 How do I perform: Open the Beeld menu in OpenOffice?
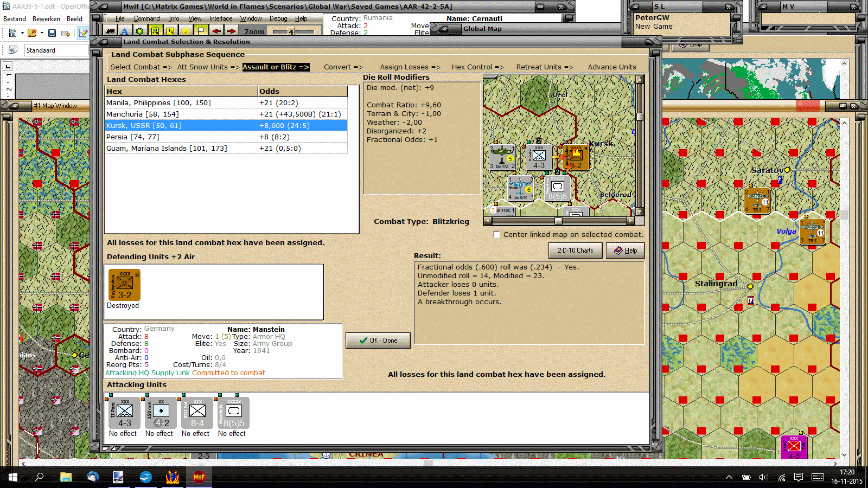(75, 19)
